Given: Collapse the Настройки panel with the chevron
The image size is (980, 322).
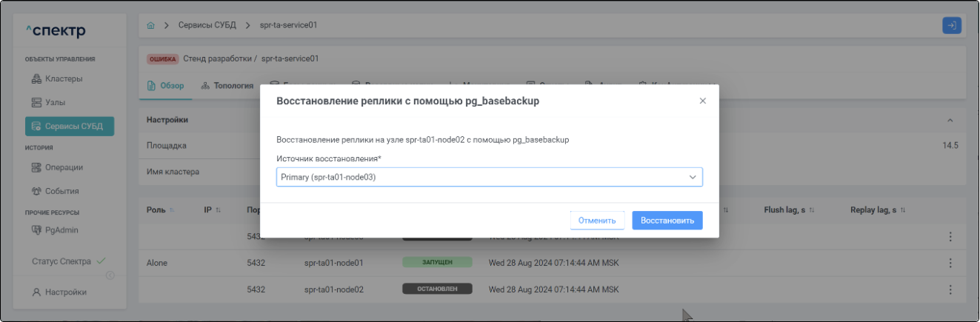Looking at the screenshot, I should coord(950,120).
